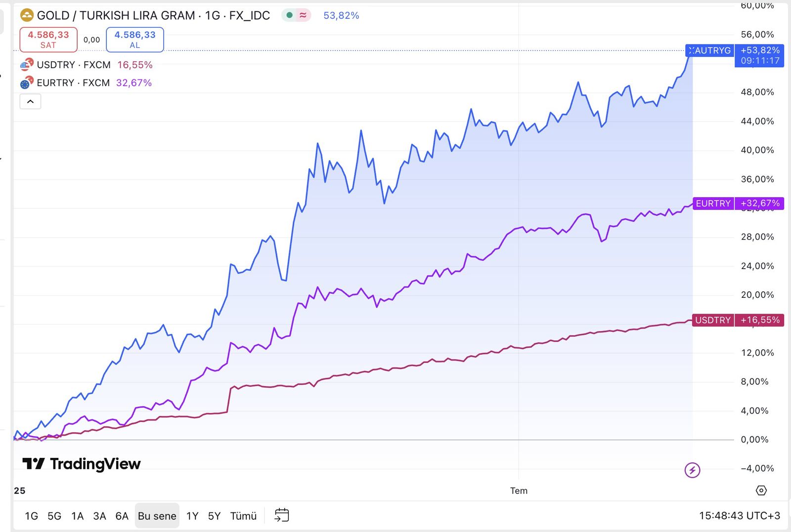Select the 1G time range
Image resolution: width=791 pixels, height=532 pixels.
31,516
